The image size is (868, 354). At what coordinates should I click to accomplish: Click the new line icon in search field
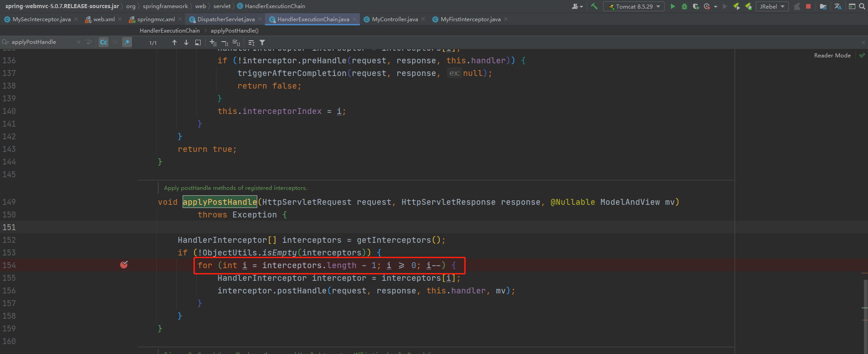tap(89, 42)
